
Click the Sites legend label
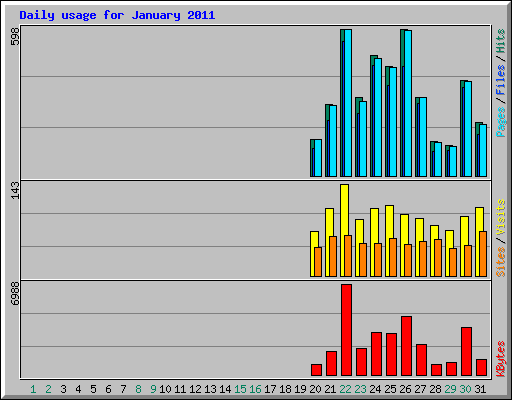[x=500, y=262]
